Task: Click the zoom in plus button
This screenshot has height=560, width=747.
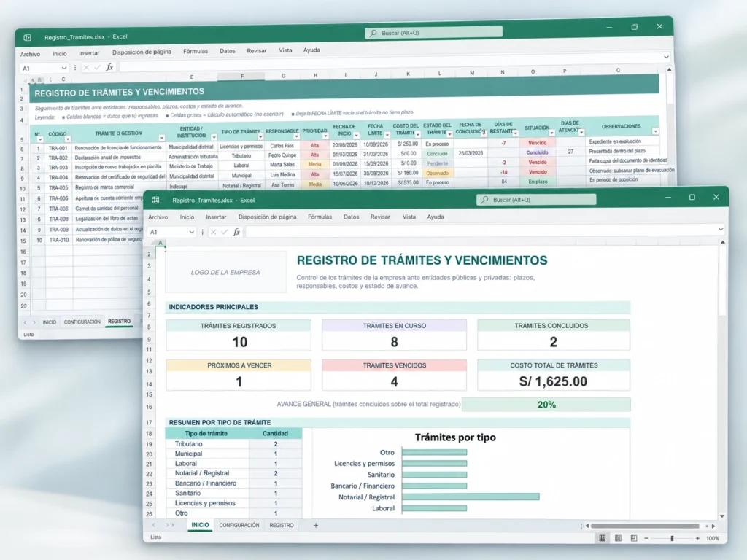Action: [x=697, y=538]
